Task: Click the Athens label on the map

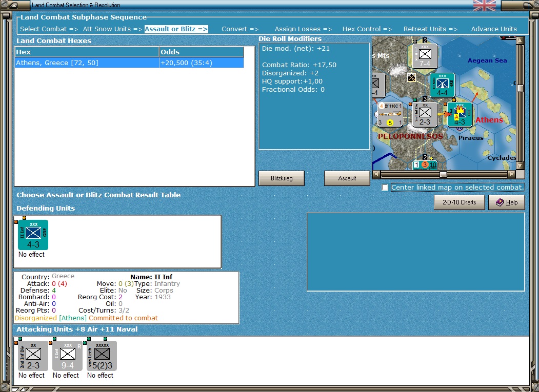Action: [489, 120]
